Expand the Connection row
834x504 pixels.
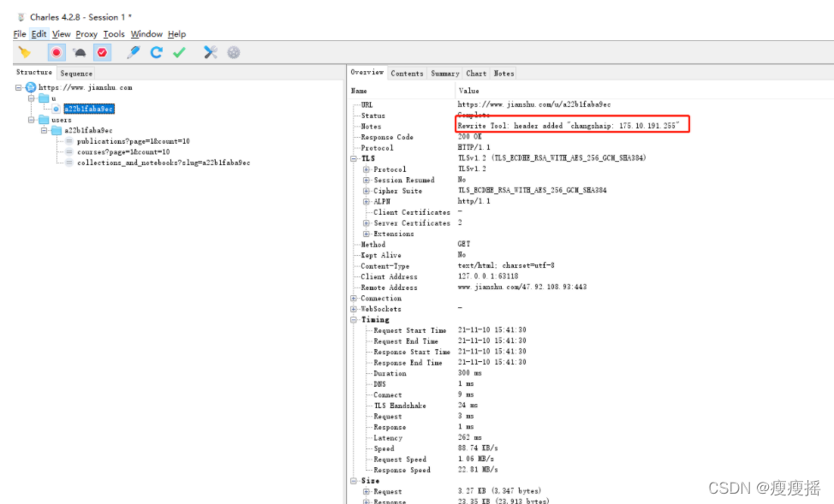[354, 299]
